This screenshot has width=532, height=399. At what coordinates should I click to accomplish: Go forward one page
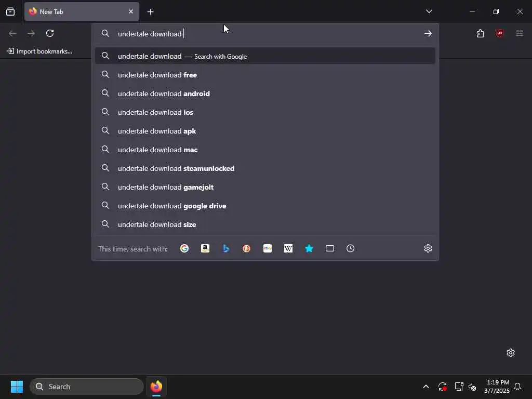31,33
